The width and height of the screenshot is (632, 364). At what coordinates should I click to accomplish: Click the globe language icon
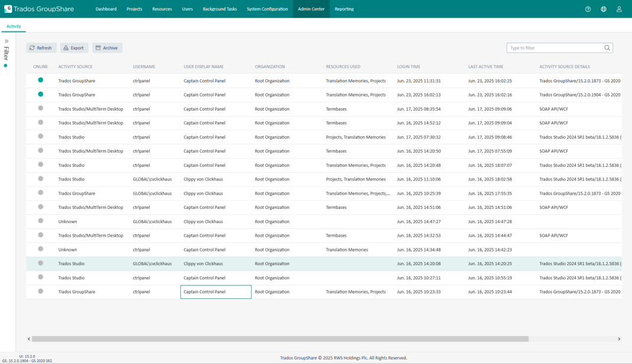pos(604,9)
